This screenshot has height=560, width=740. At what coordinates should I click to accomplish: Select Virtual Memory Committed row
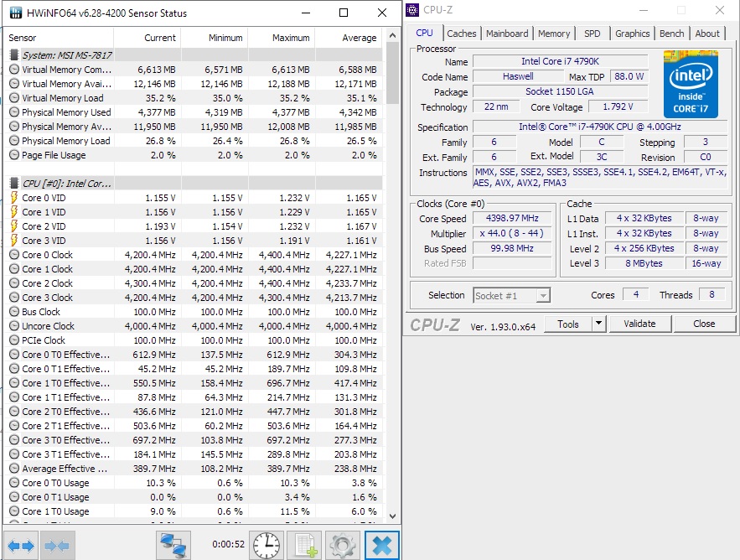[x=194, y=70]
